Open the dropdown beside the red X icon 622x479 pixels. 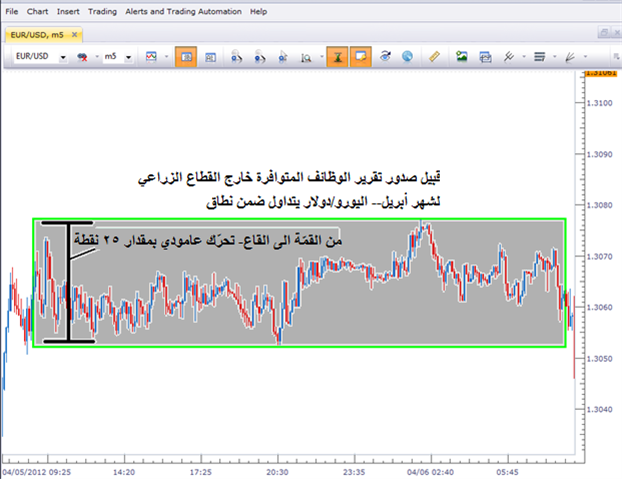click(x=97, y=57)
